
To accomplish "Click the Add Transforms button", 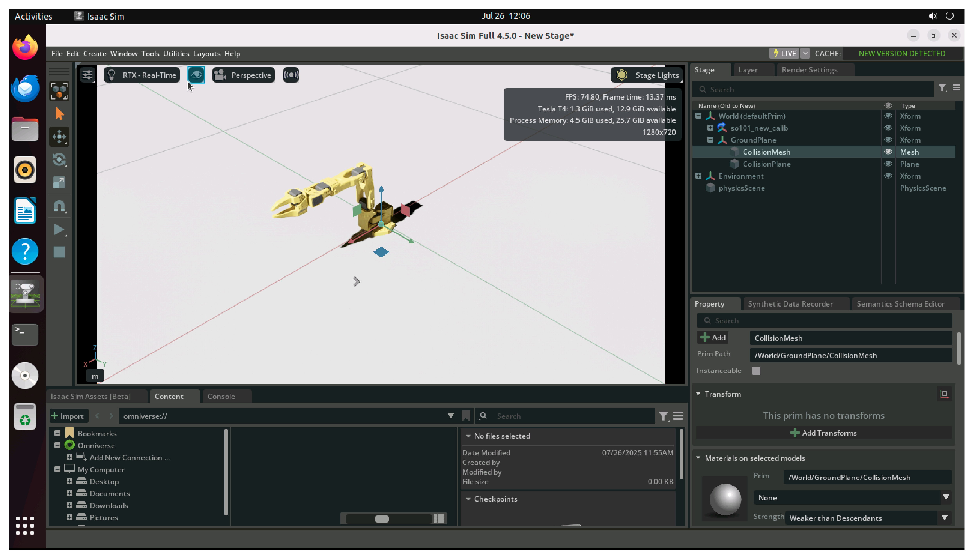I will click(x=823, y=433).
